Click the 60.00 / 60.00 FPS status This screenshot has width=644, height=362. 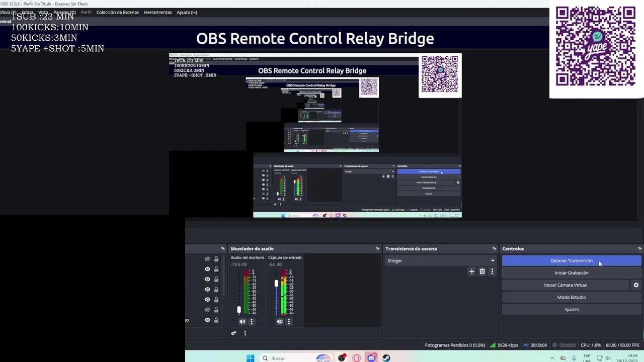tap(623, 345)
